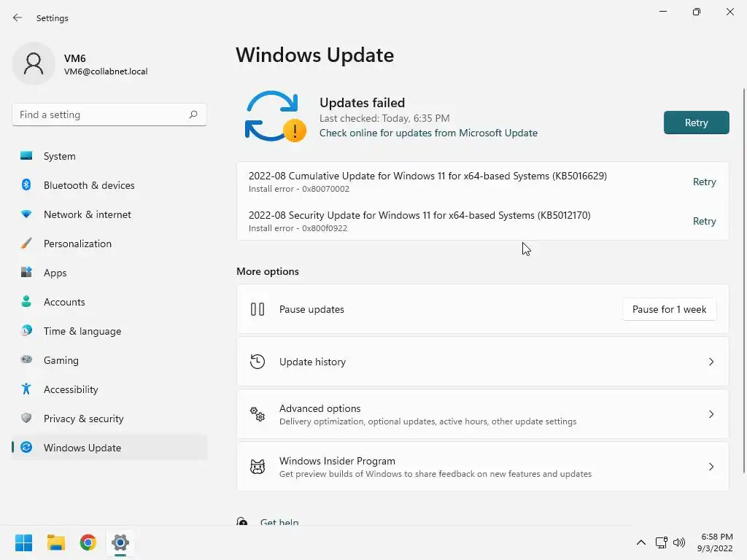The width and height of the screenshot is (747, 560).
Task: Open the Windows Start menu
Action: coord(23,542)
